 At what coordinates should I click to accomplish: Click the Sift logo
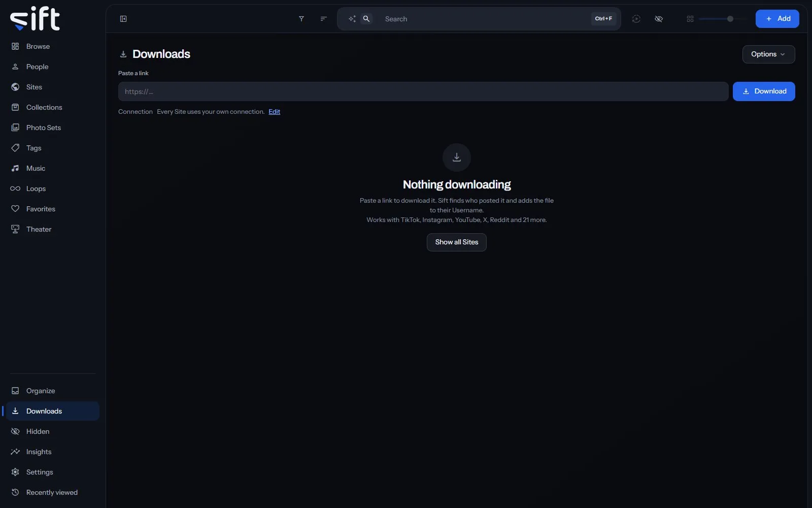coord(35,19)
